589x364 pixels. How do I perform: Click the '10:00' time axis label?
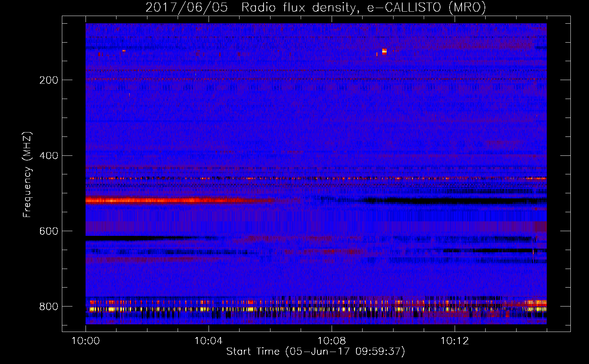pos(86,341)
